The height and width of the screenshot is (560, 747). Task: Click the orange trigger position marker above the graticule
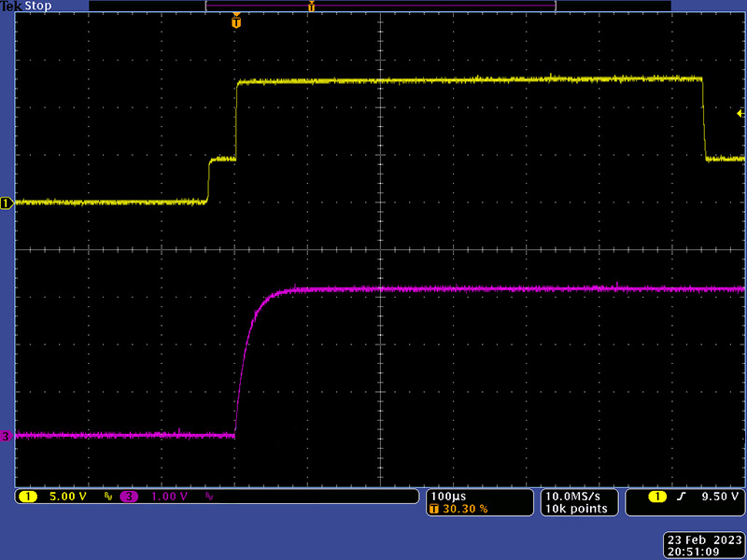[236, 21]
